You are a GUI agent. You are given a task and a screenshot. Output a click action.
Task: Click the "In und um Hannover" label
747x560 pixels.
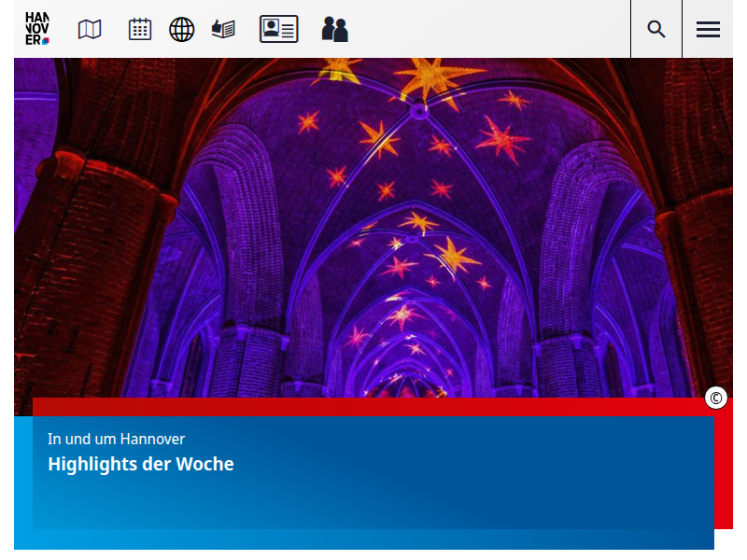pos(116,439)
